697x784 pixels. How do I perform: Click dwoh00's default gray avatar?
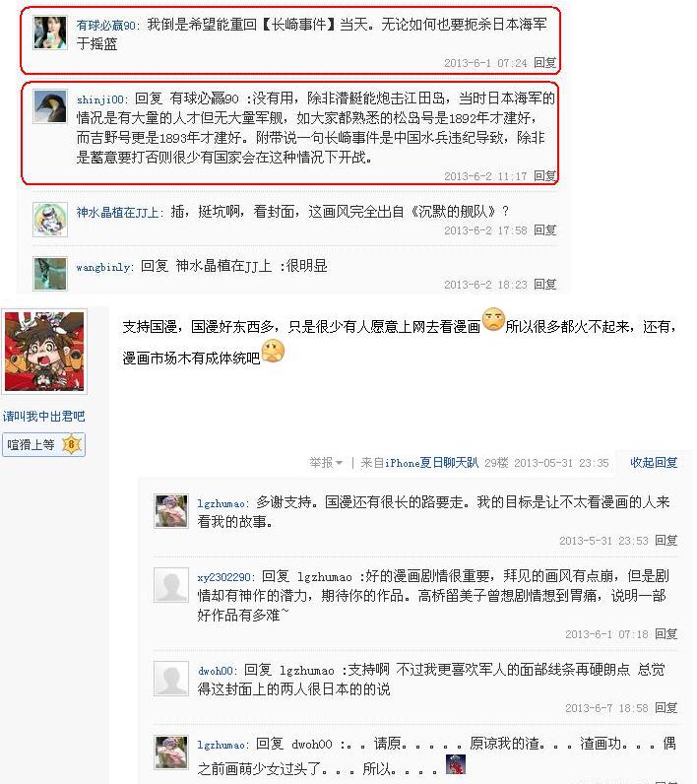(171, 678)
